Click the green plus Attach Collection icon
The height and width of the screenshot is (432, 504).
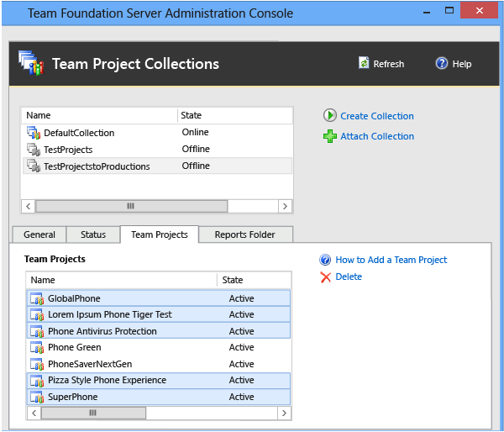pos(330,136)
